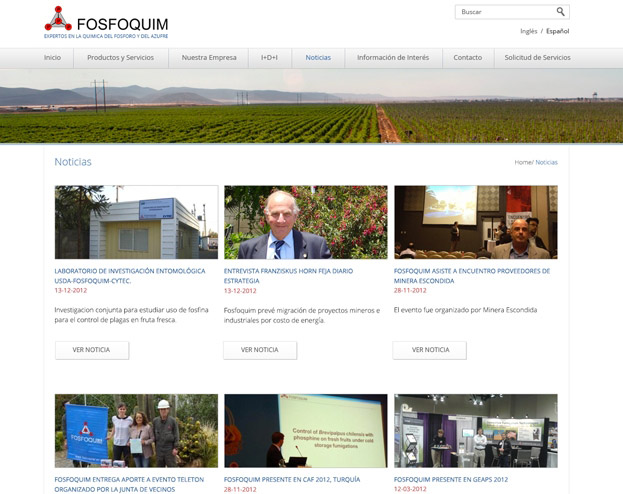Image resolution: width=623 pixels, height=494 pixels.
Task: Open Fosfoquim presente en CAF 2012 headline
Action: (x=292, y=480)
